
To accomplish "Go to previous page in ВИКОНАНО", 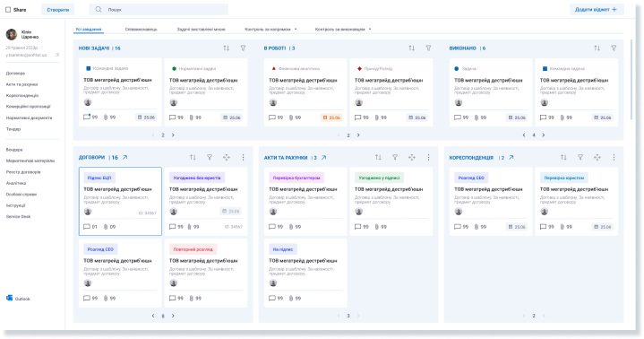I will pos(524,135).
